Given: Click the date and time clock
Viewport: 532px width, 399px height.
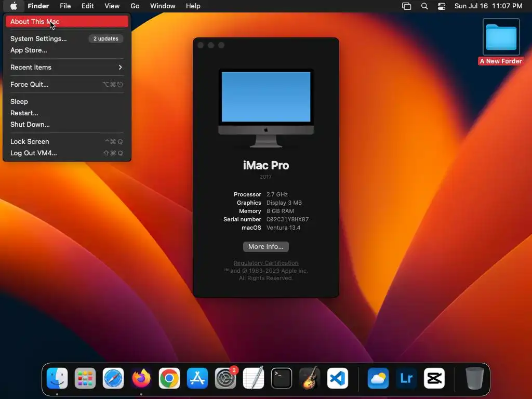Looking at the screenshot, I should (x=488, y=6).
